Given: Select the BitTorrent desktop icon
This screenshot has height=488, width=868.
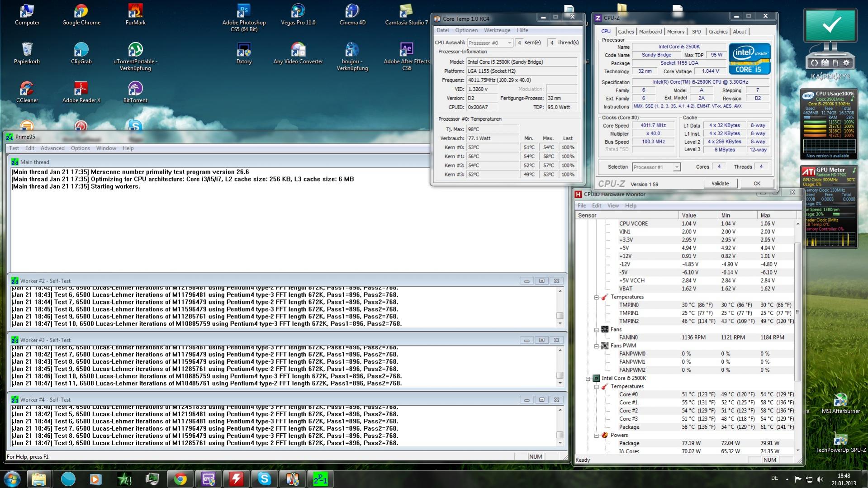Looking at the screenshot, I should point(135,92).
